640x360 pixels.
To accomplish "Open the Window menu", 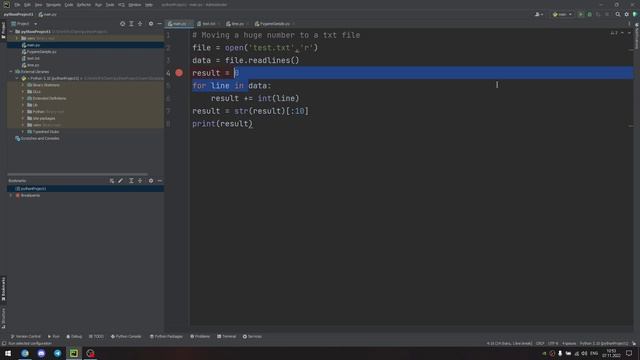I will click(x=135, y=5).
